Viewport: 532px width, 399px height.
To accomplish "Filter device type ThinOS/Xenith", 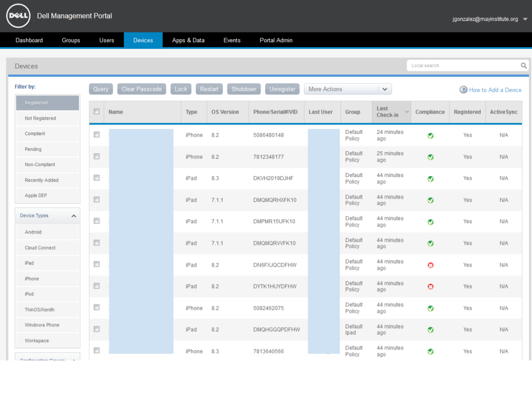I will (47, 310).
